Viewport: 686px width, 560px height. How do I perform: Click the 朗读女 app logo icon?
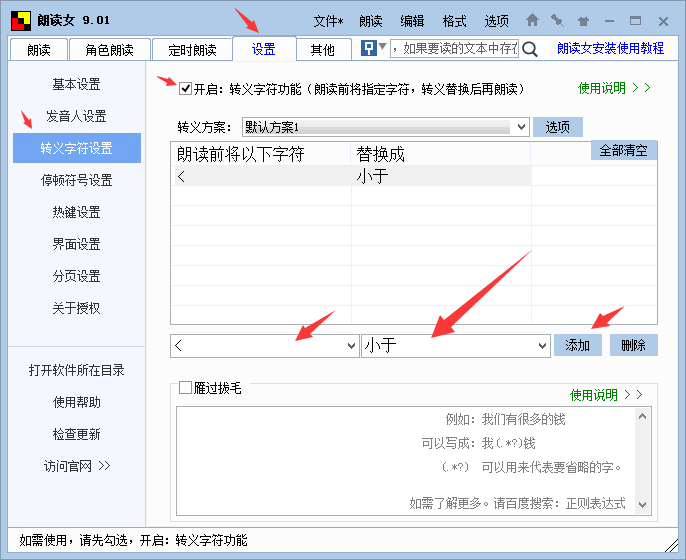pyautogui.click(x=21, y=21)
